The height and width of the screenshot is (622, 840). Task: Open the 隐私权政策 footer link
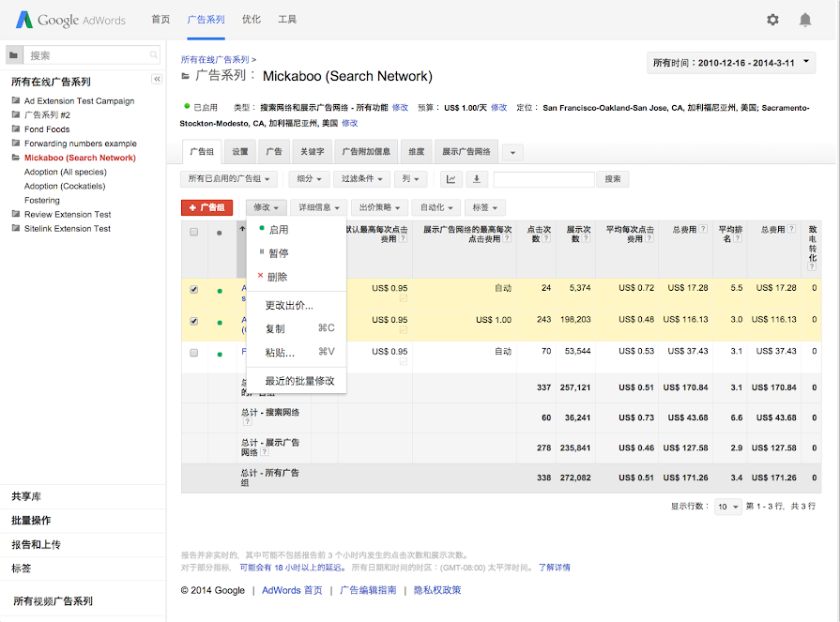pyautogui.click(x=437, y=590)
